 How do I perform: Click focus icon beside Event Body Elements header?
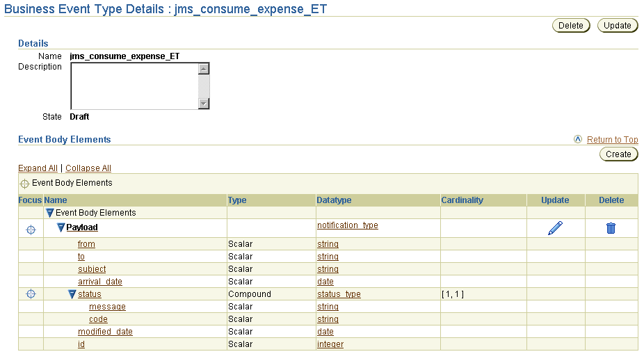(x=24, y=184)
